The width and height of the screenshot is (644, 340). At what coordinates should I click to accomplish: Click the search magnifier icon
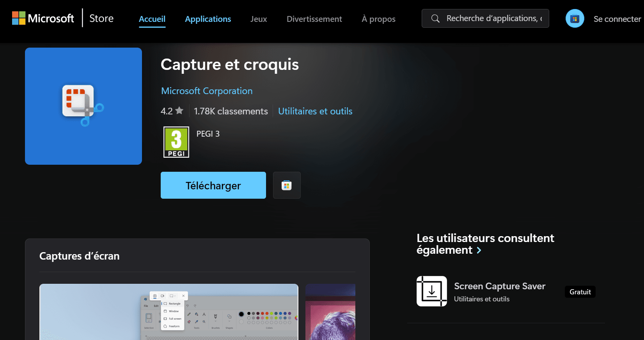point(435,18)
